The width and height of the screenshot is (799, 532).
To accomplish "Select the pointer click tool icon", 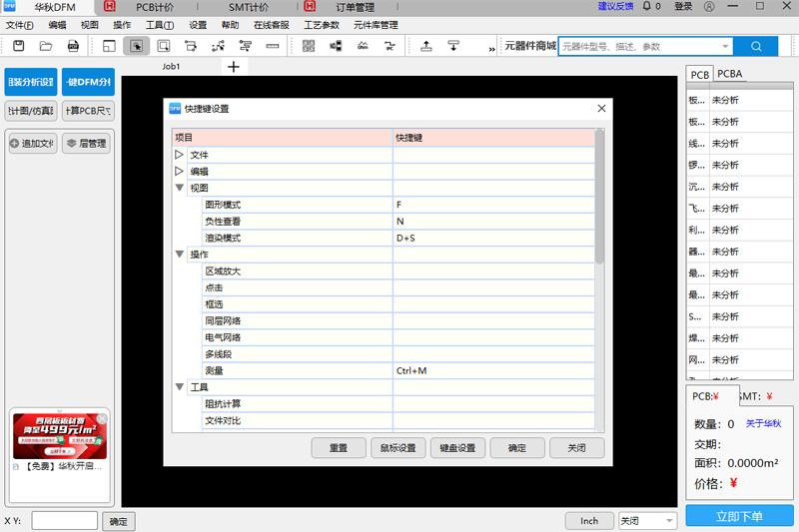I will (137, 46).
